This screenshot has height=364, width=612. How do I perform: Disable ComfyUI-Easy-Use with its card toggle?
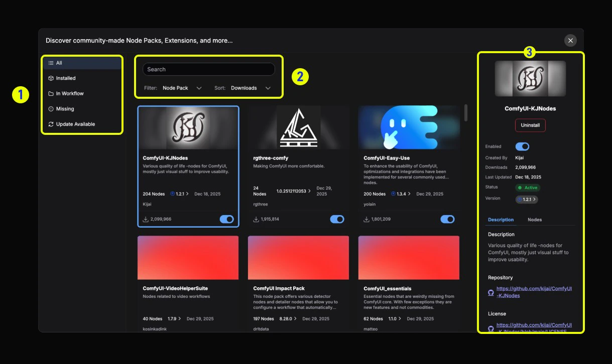pyautogui.click(x=447, y=219)
